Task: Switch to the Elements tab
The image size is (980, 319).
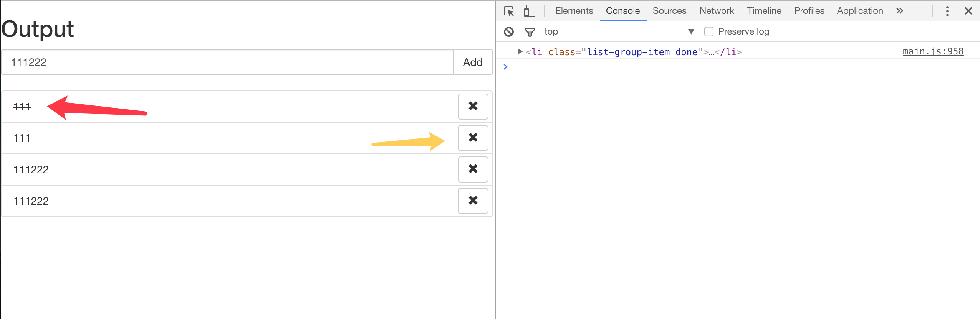Action: (574, 11)
